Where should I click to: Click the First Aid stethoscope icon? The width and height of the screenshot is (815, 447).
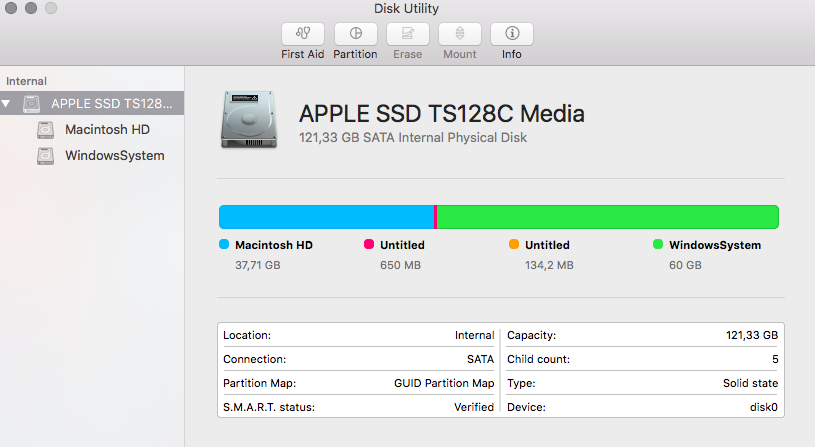click(302, 33)
